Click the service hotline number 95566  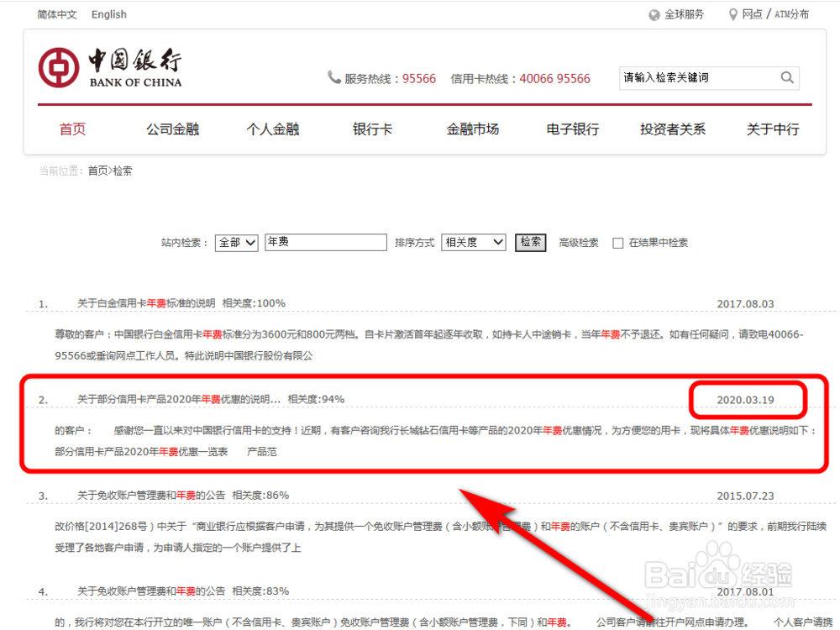pyautogui.click(x=419, y=79)
